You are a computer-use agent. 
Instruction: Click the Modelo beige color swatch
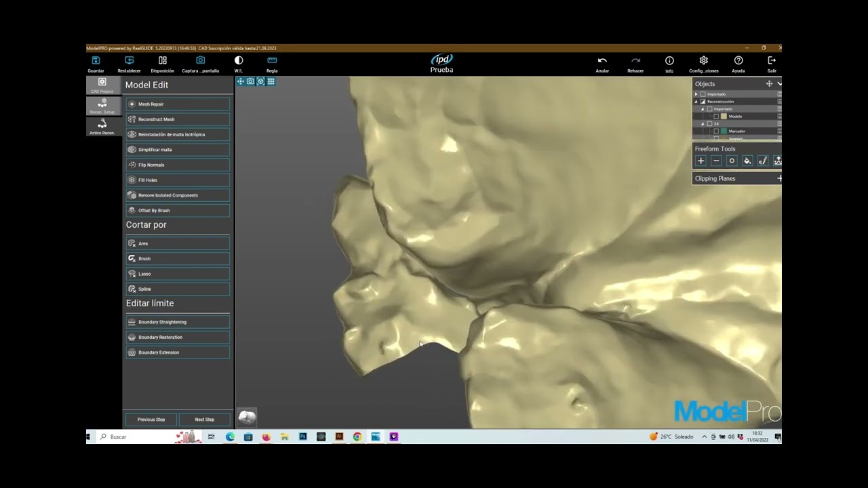724,117
